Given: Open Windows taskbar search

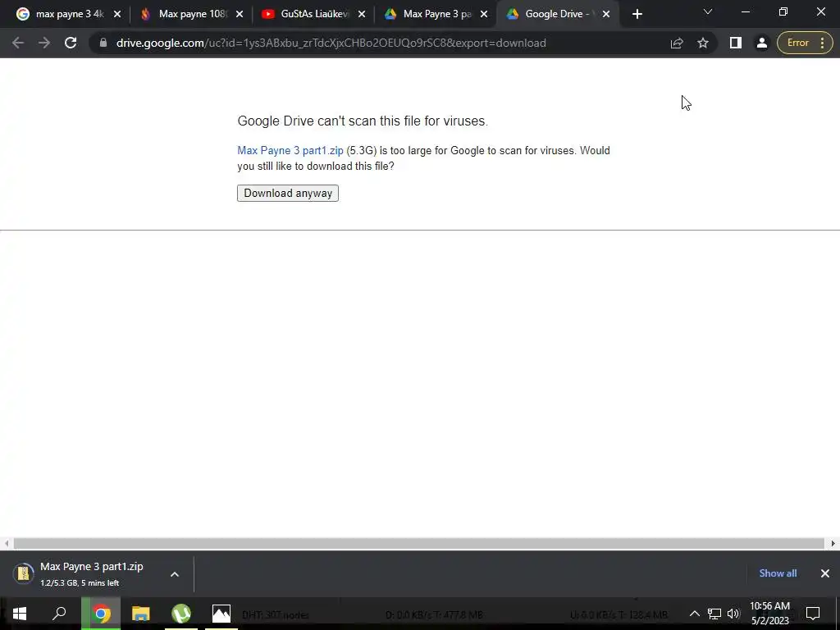Looking at the screenshot, I should click(59, 614).
